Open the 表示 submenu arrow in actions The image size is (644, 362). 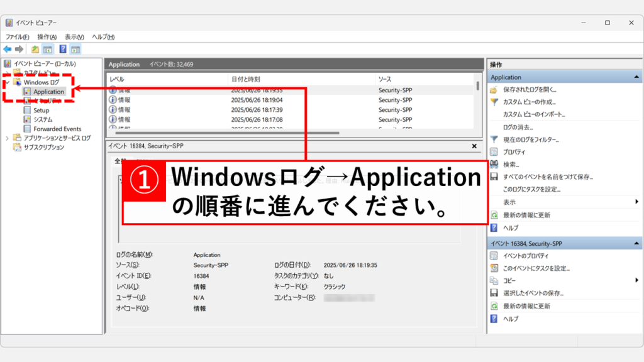636,202
